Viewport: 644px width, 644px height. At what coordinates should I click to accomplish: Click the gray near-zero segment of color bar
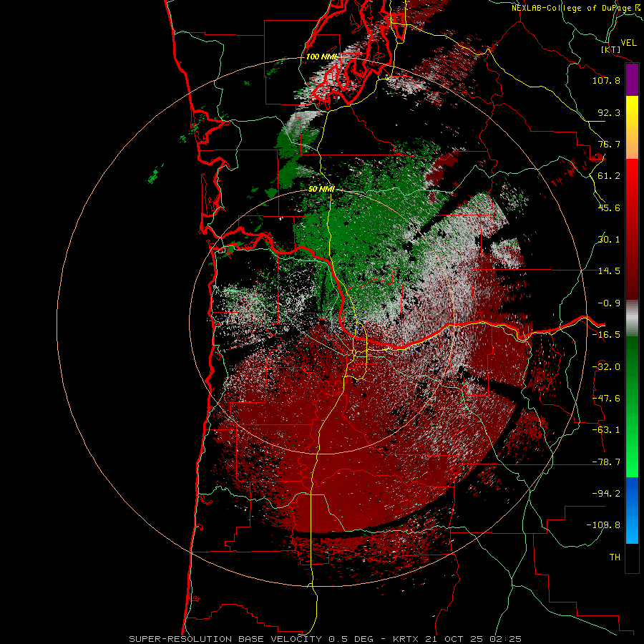click(632, 318)
